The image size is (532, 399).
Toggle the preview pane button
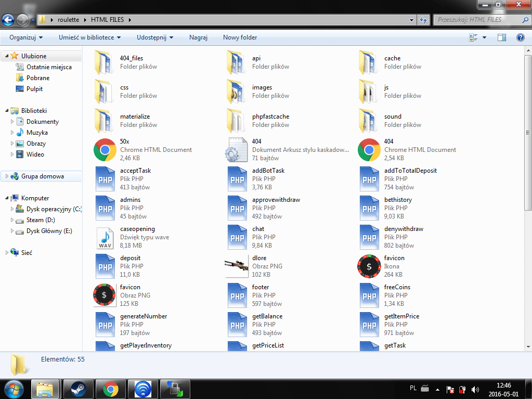pos(502,37)
